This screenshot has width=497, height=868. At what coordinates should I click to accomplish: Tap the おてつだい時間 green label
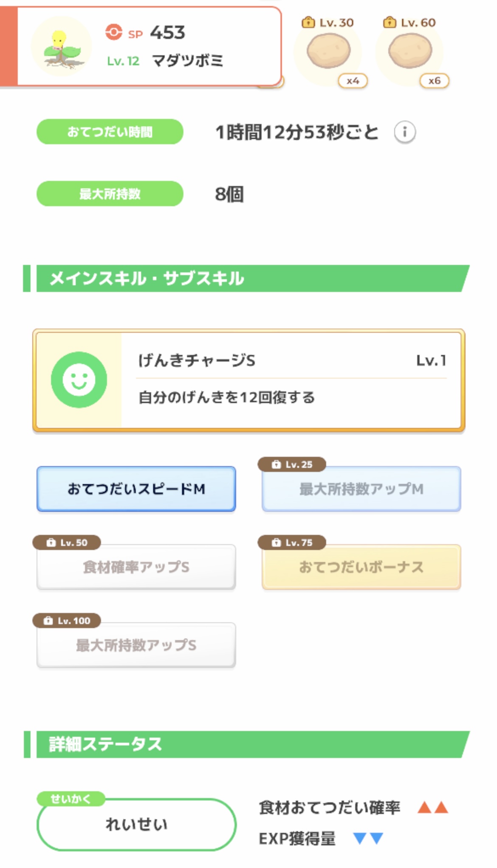[110, 132]
